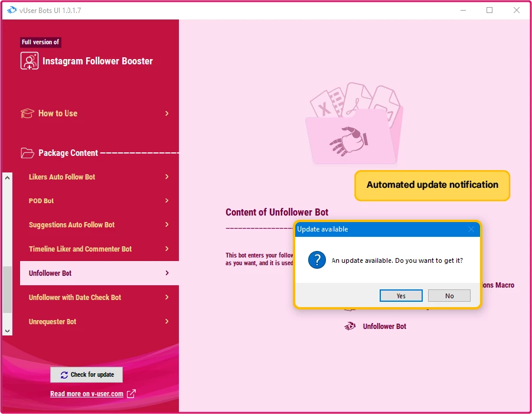This screenshot has height=414, width=532.
Task: Select Timeline Liker and Commenter Bot
Action: (x=99, y=249)
